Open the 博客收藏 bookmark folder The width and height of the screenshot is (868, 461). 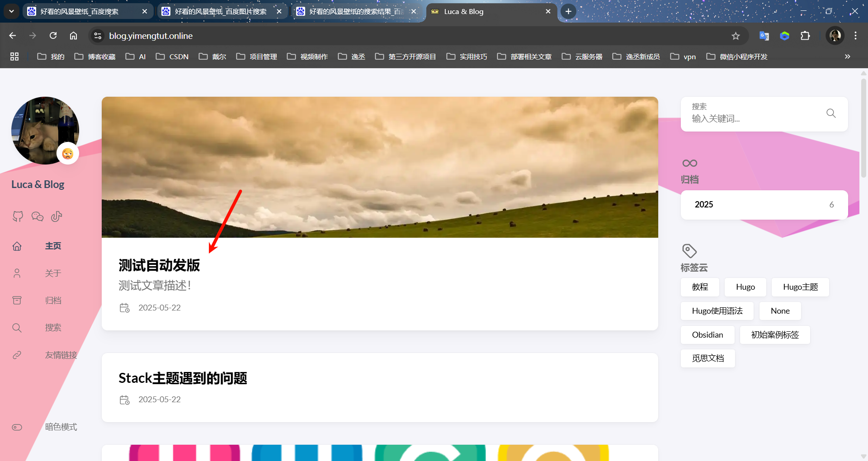(x=95, y=56)
